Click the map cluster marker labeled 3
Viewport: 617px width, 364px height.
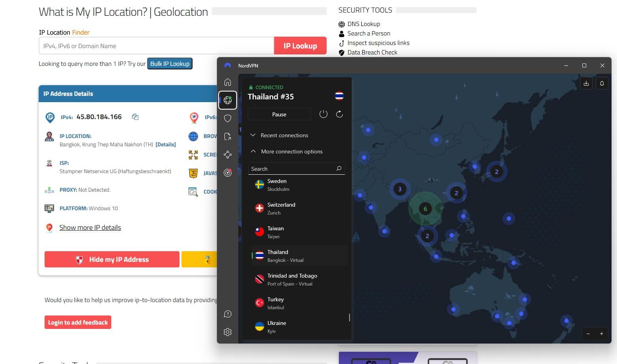(400, 189)
